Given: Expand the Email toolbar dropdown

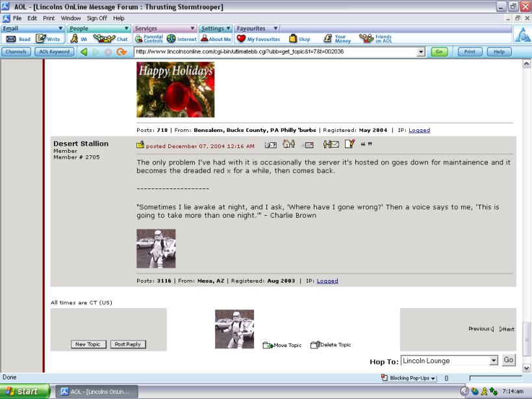Looking at the screenshot, I should click(60, 29).
